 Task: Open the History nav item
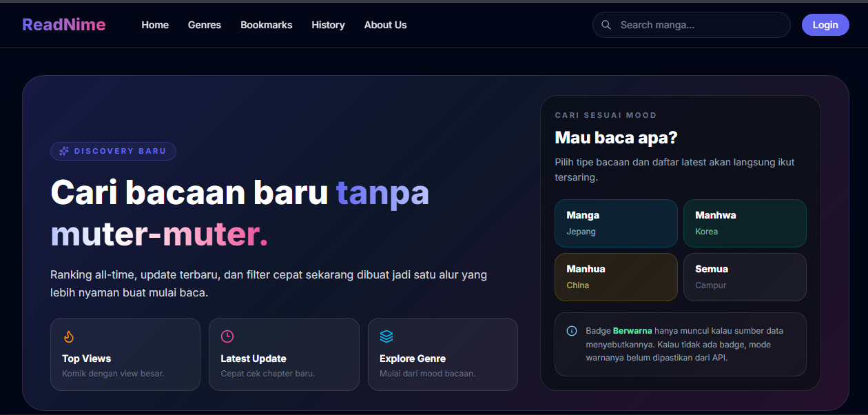pos(328,25)
